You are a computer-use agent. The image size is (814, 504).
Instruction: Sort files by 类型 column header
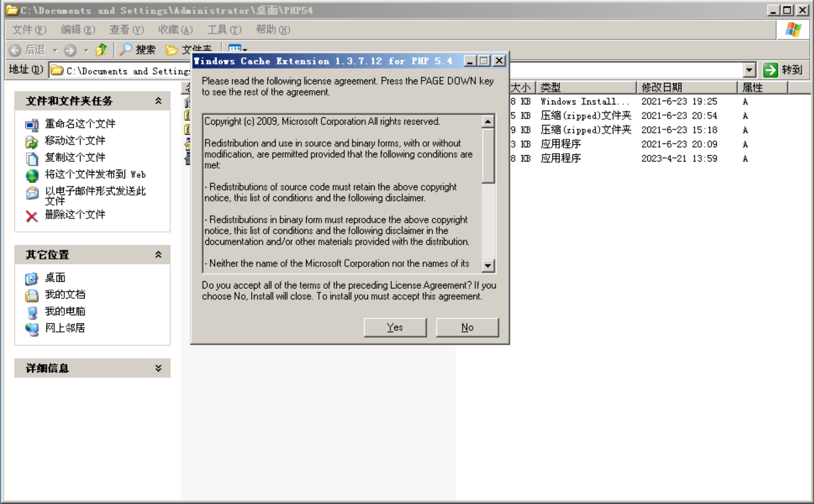click(x=586, y=87)
